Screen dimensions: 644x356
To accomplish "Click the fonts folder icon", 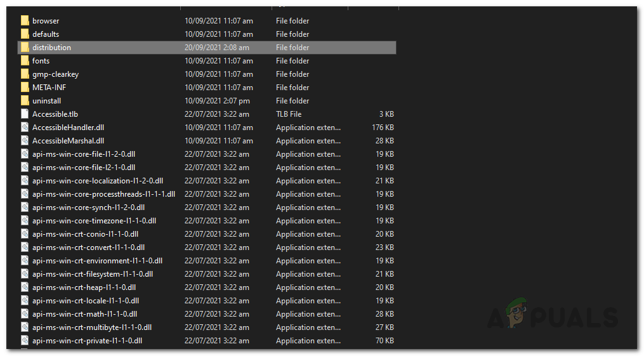I will click(25, 61).
